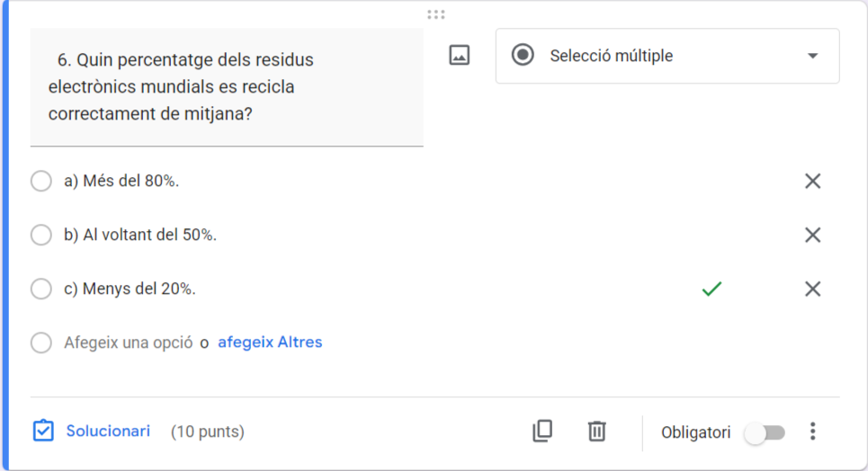Viewport: 868px width, 471px height.
Task: Select radio button for 'c) Menys del 20%'
Action: pos(41,289)
